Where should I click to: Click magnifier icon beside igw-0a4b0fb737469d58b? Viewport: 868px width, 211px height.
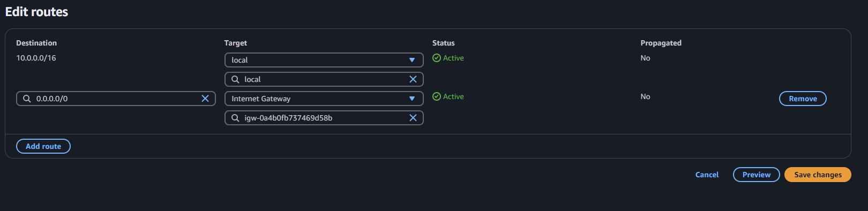(x=235, y=118)
